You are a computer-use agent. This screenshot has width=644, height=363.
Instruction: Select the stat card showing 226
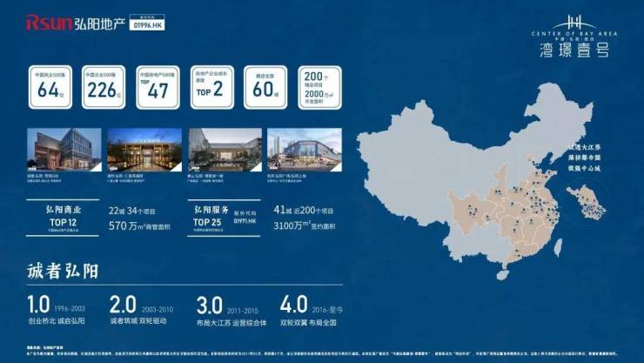click(104, 87)
